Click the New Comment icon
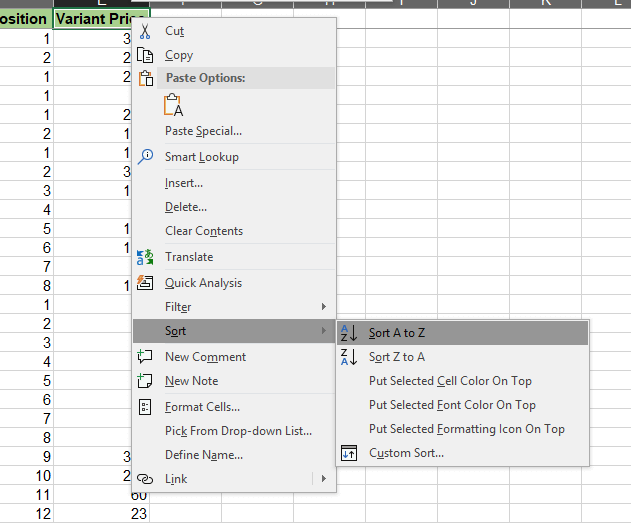This screenshot has width=631, height=523. pyautogui.click(x=145, y=356)
